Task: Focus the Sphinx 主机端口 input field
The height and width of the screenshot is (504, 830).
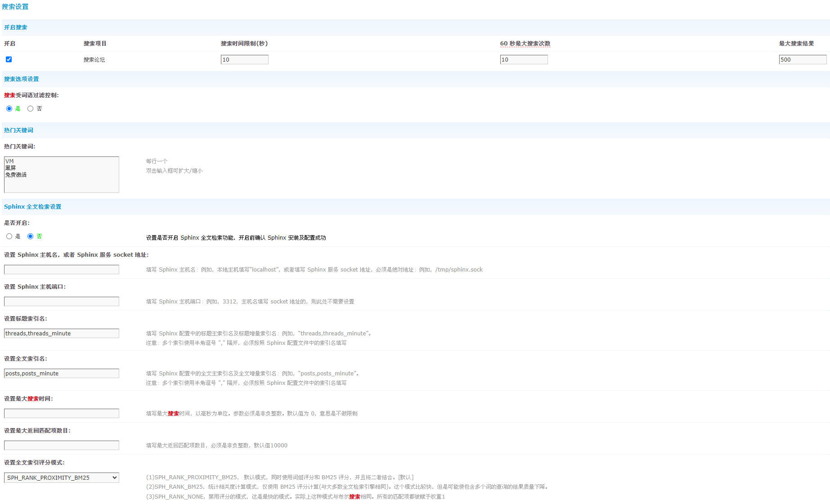Action: point(61,301)
